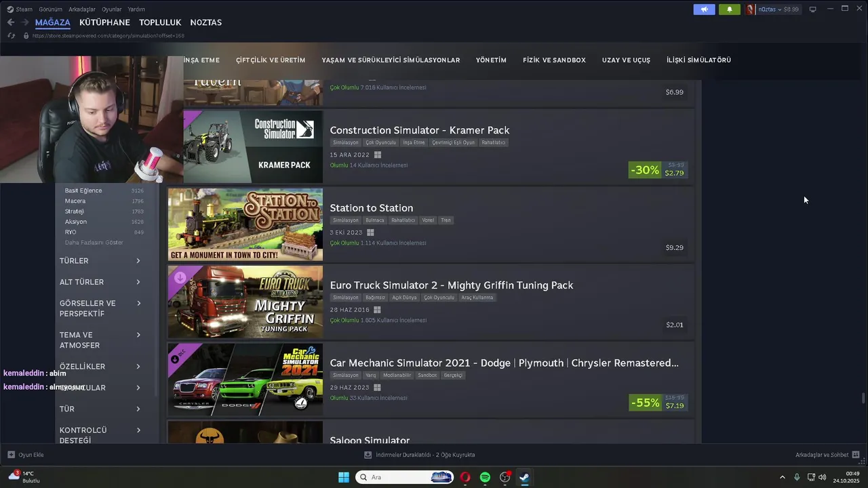Select İLİŞKİ SİMÜLATÖRÜ category
This screenshot has width=868, height=488.
[698, 60]
